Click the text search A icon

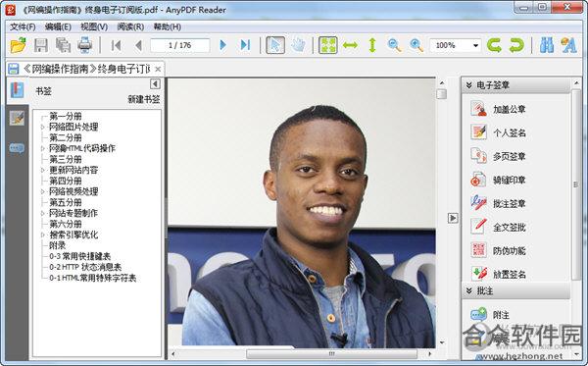(568, 45)
